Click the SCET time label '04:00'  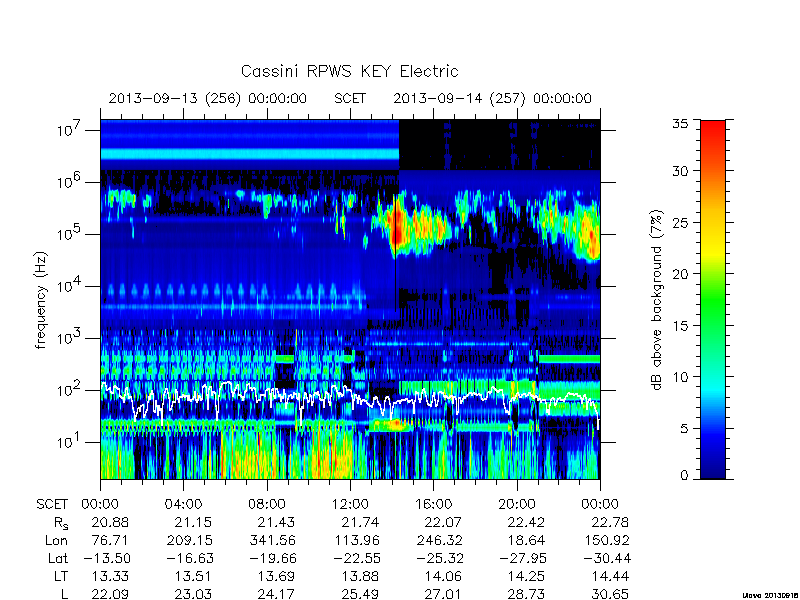point(183,504)
